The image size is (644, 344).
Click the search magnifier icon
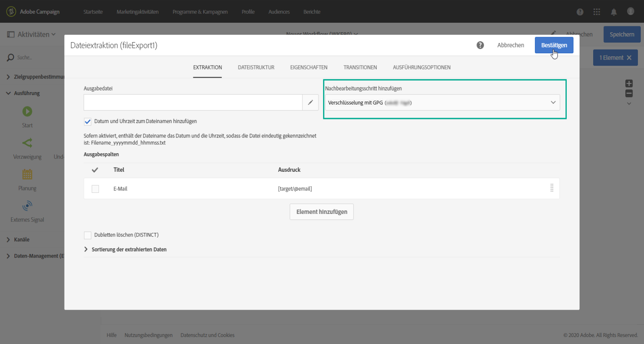click(x=10, y=58)
